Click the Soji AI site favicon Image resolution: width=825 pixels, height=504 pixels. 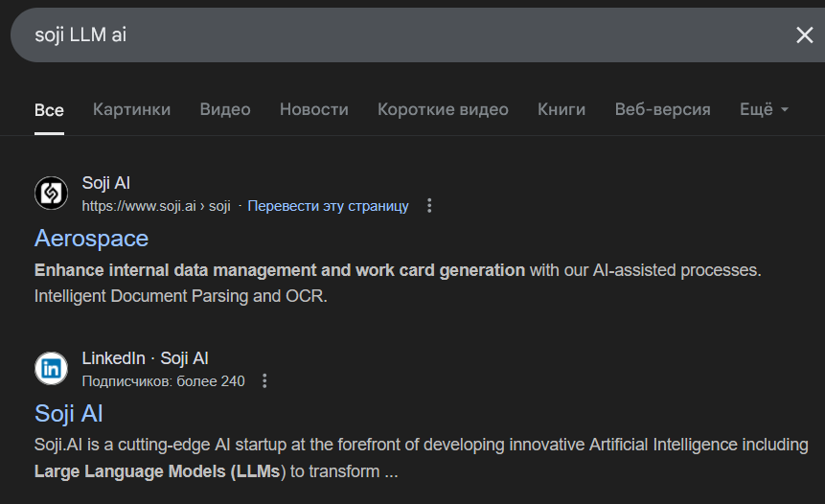pos(51,194)
